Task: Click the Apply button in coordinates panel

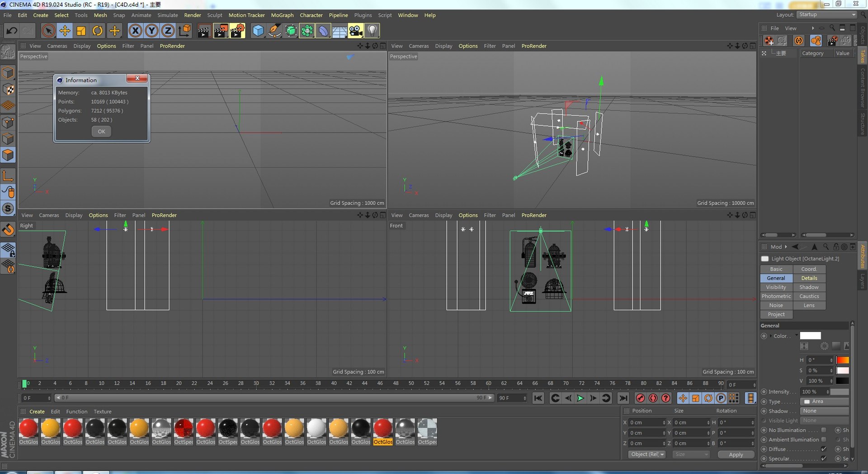Action: coord(736,455)
